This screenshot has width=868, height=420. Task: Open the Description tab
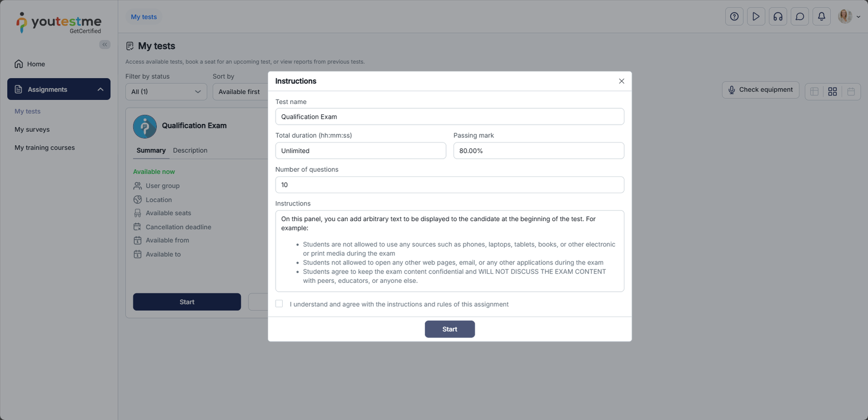tap(190, 151)
